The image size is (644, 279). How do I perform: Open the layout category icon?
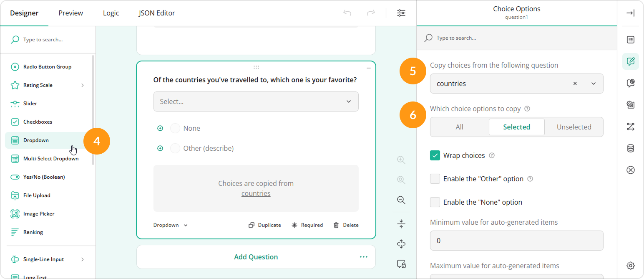coord(631,105)
